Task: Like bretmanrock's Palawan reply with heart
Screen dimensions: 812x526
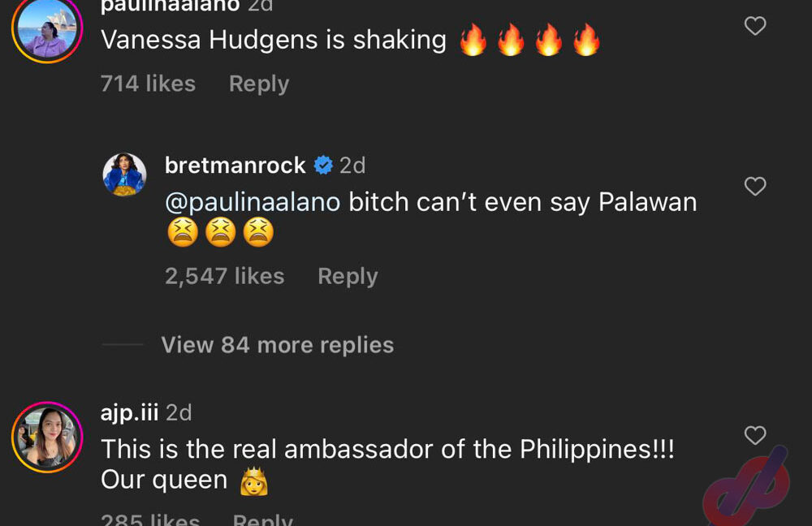Action: tap(755, 187)
